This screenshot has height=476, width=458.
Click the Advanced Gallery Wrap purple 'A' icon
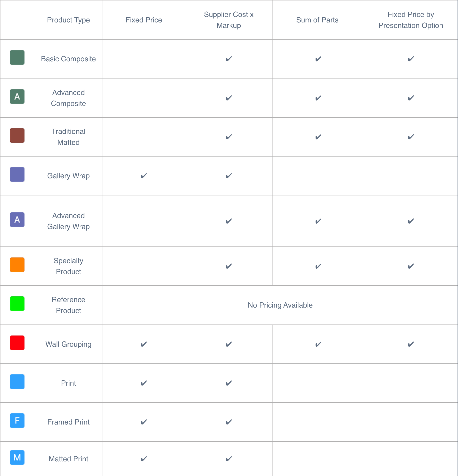tap(17, 220)
